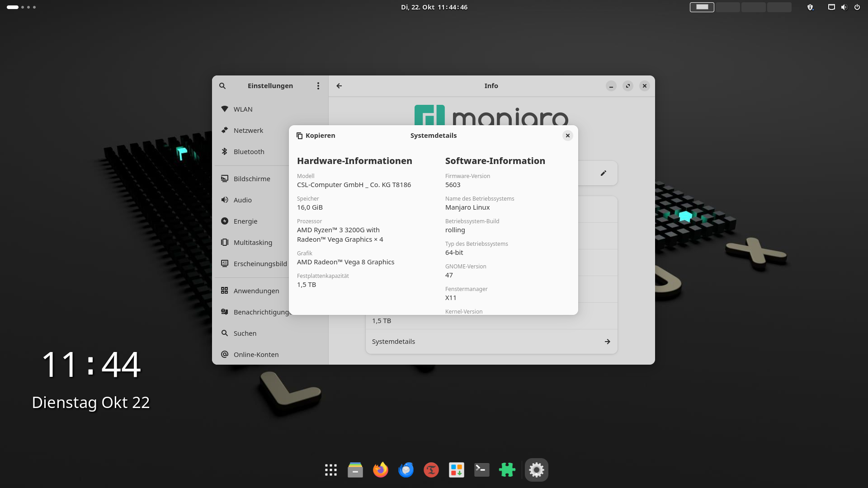Open Online-Konten settings
The width and height of the screenshot is (868, 488).
coord(256,355)
